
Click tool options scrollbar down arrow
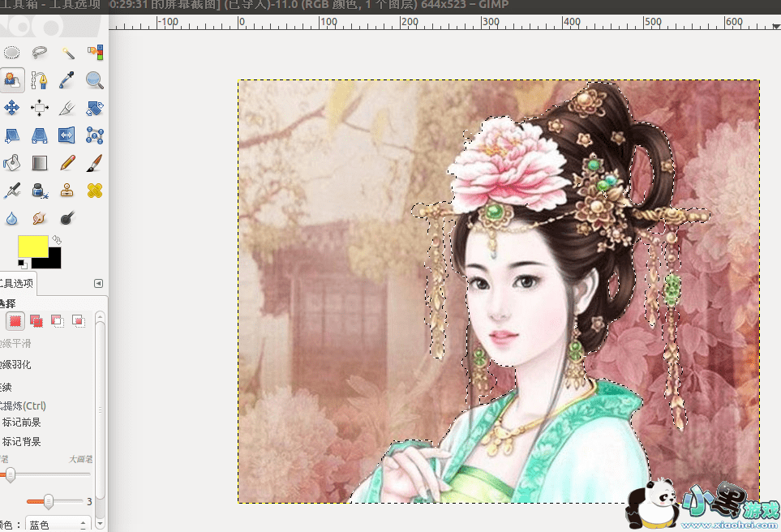[100, 524]
